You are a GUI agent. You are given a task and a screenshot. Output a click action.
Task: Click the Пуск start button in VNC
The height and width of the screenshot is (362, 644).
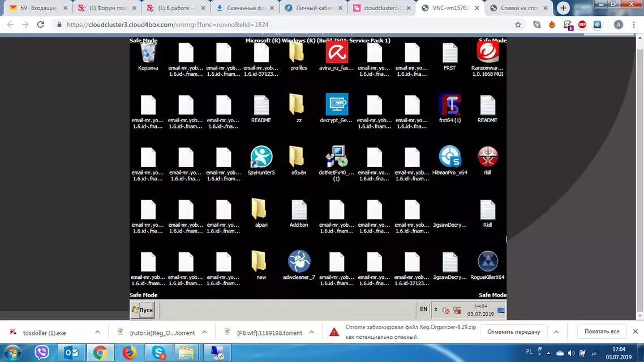pos(143,310)
